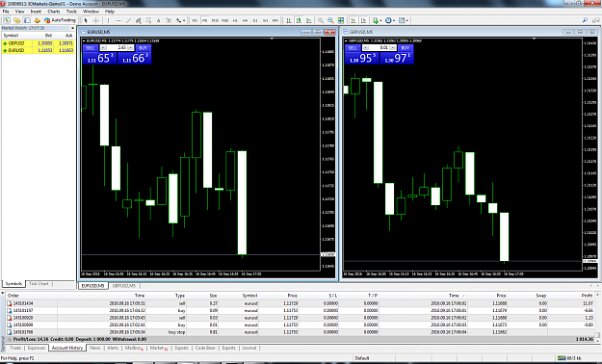602x364 pixels.
Task: Switch chart to D1 timeframe
Action: [x=255, y=20]
